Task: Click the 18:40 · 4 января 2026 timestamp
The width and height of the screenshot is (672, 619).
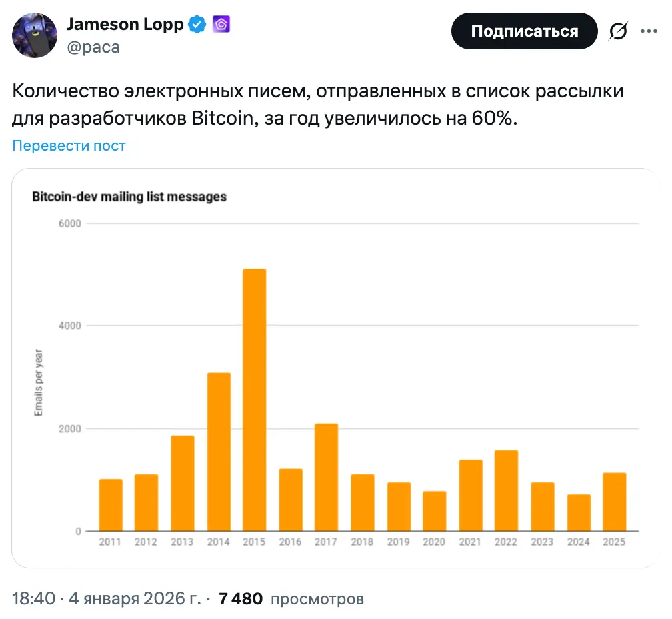Action: tap(107, 598)
